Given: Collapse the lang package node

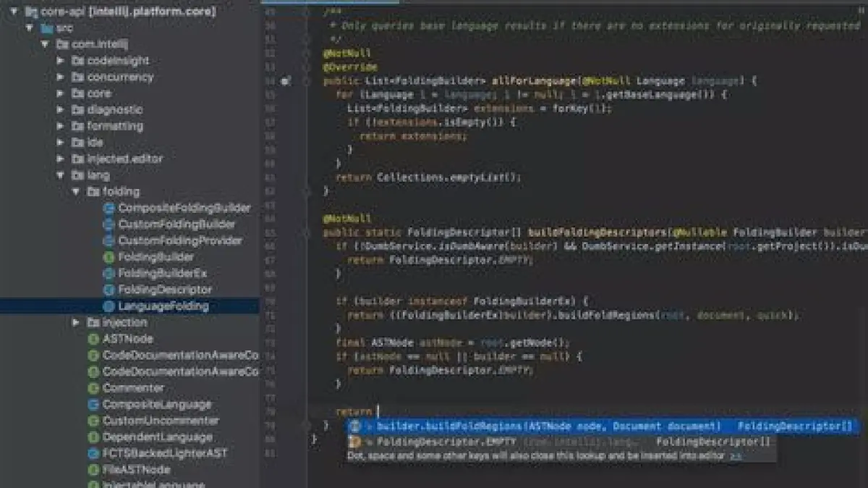Looking at the screenshot, I should pos(61,175).
